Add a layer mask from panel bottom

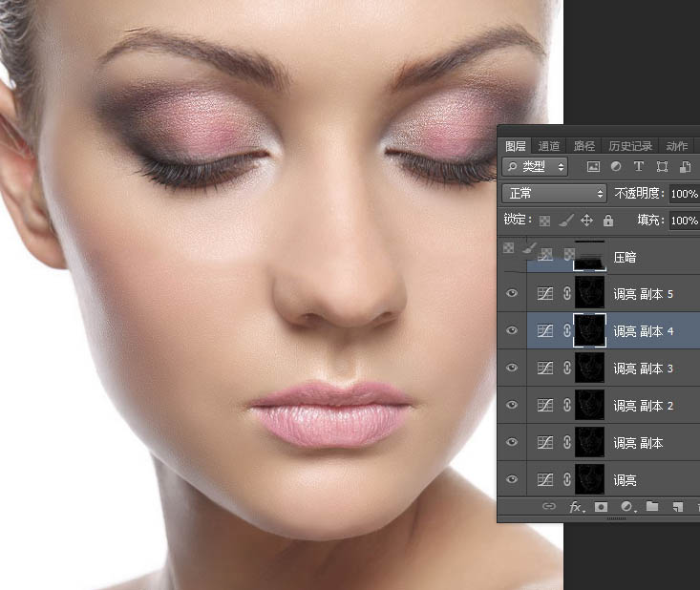[x=602, y=506]
